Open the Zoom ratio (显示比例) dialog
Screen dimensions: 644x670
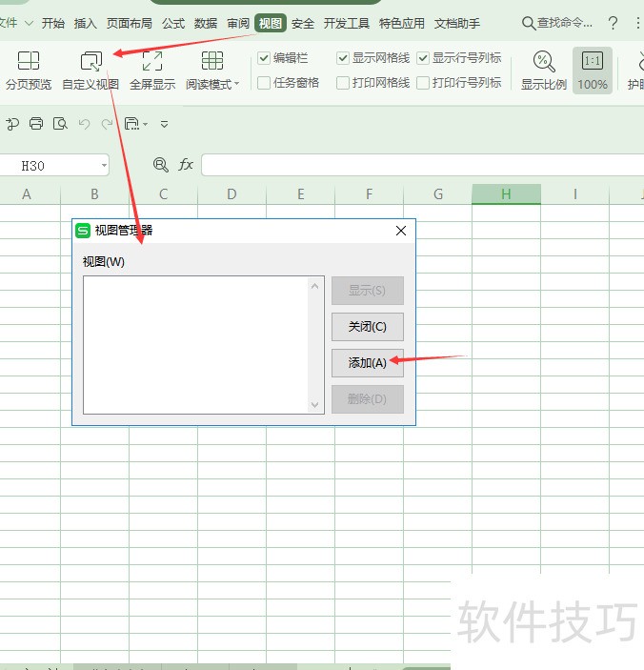544,71
